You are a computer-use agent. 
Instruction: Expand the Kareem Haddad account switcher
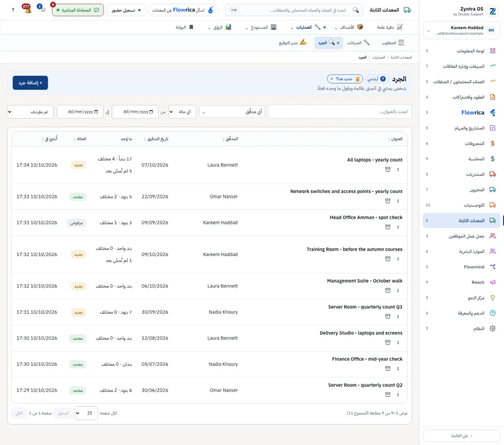[461, 30]
